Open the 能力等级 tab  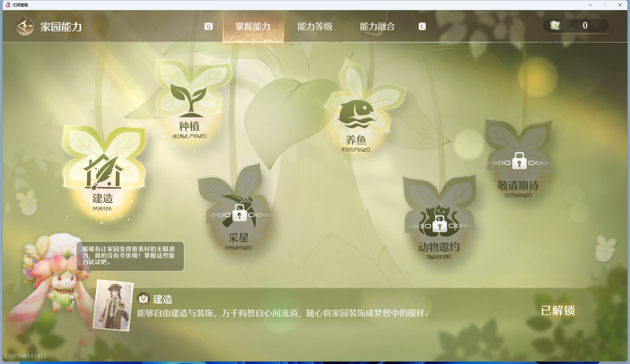click(315, 26)
